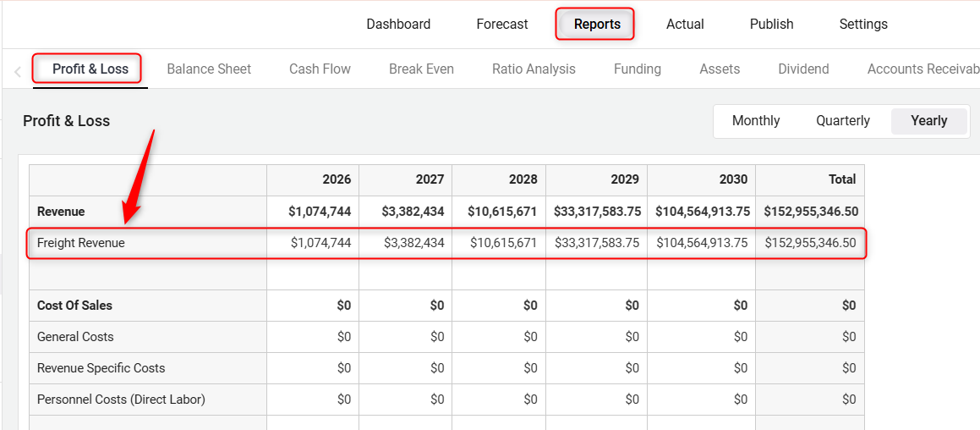Open the Cash Flow tab
Viewport: 980px width, 430px height.
[x=320, y=69]
